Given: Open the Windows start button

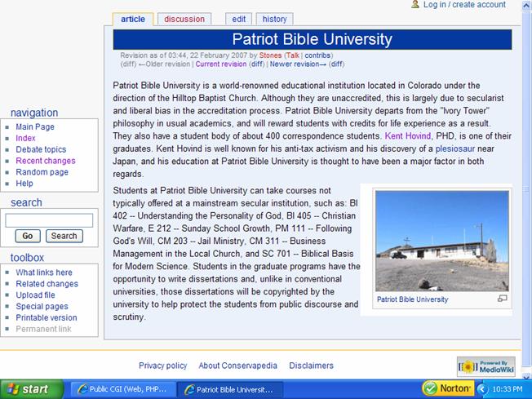Looking at the screenshot, I should point(32,389).
